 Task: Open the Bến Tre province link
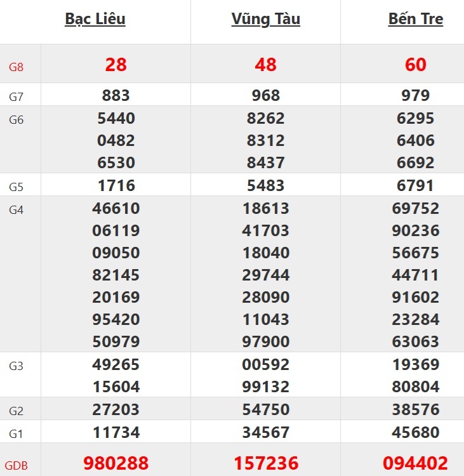[416, 19]
